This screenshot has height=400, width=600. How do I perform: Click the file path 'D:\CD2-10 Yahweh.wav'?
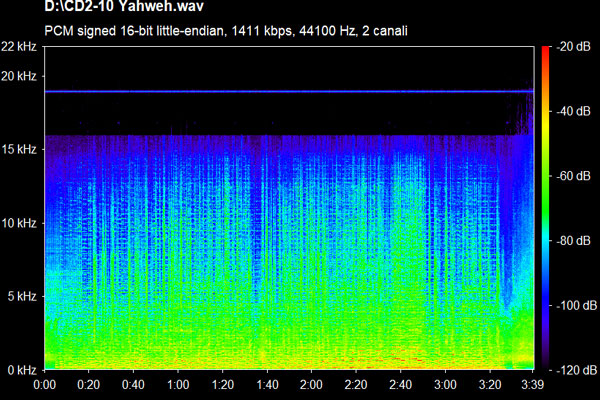pos(124,6)
